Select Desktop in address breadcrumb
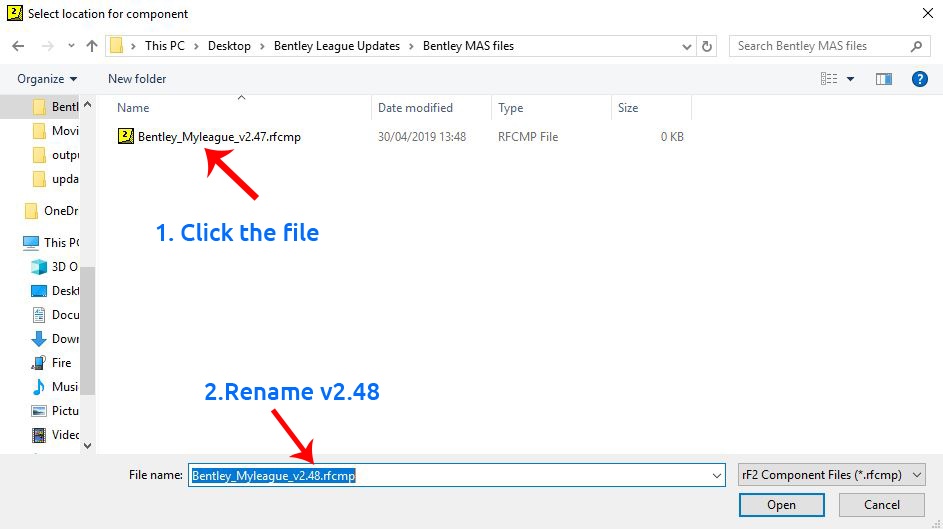The image size is (943, 529). tap(229, 46)
